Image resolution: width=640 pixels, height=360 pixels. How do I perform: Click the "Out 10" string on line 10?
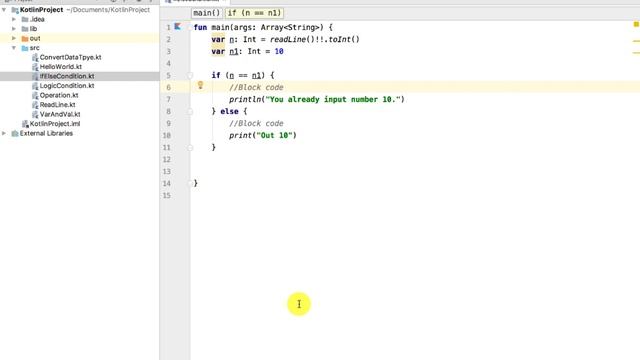coord(274,136)
